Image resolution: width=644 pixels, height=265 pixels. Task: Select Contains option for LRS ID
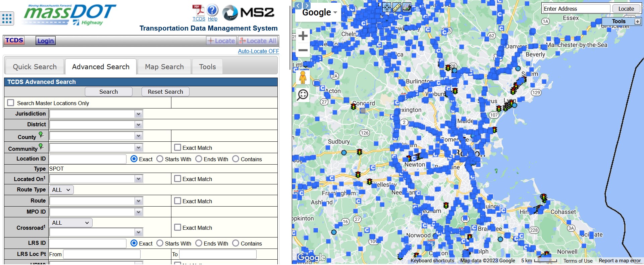coord(236,243)
